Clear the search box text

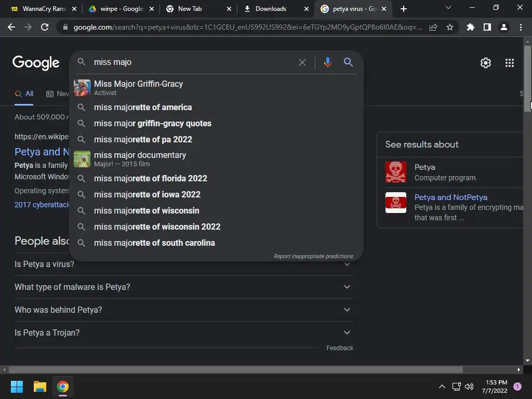pyautogui.click(x=302, y=62)
